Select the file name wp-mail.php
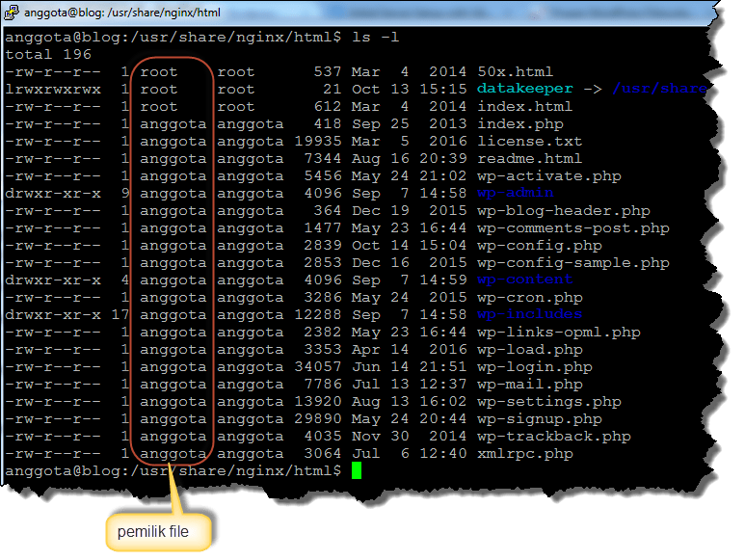 pyautogui.click(x=530, y=385)
